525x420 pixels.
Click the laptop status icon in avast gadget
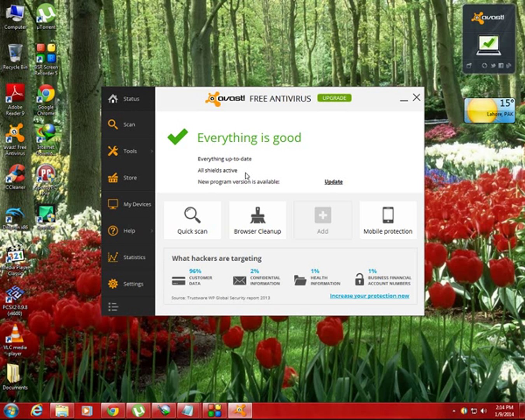tap(488, 45)
